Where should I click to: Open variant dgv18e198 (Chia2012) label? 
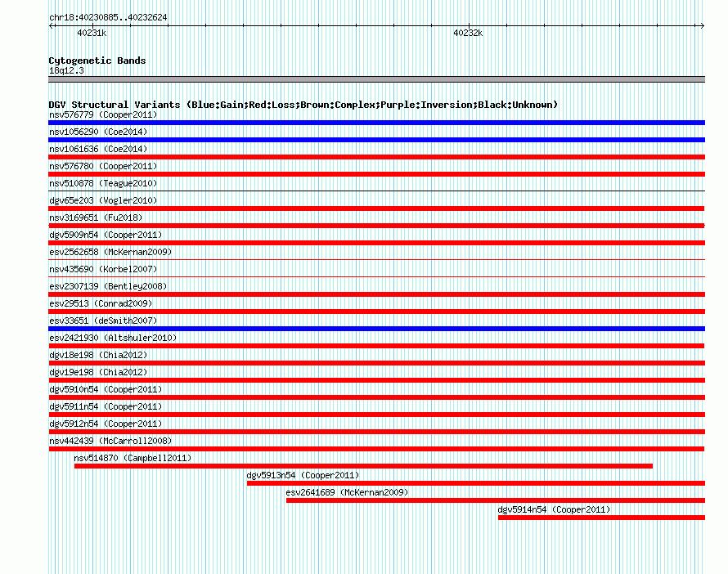98,355
